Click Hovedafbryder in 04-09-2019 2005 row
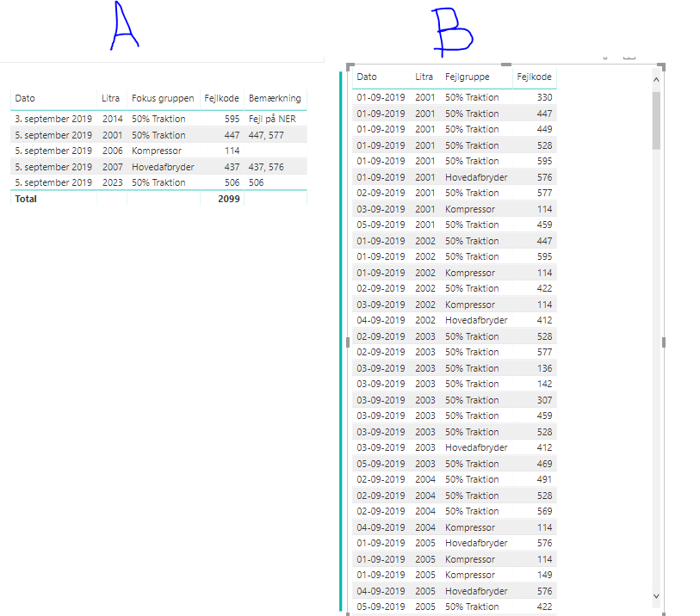Screen dimensions: 700x616 [476, 591]
